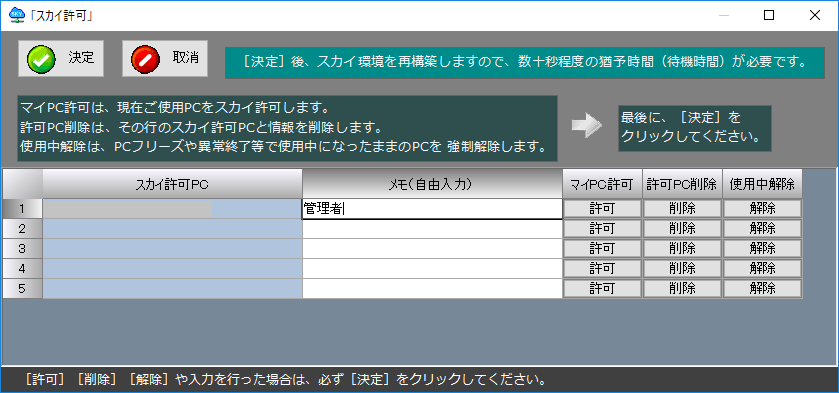
Task: Click the スカイ許可PC column header
Action: (x=173, y=184)
